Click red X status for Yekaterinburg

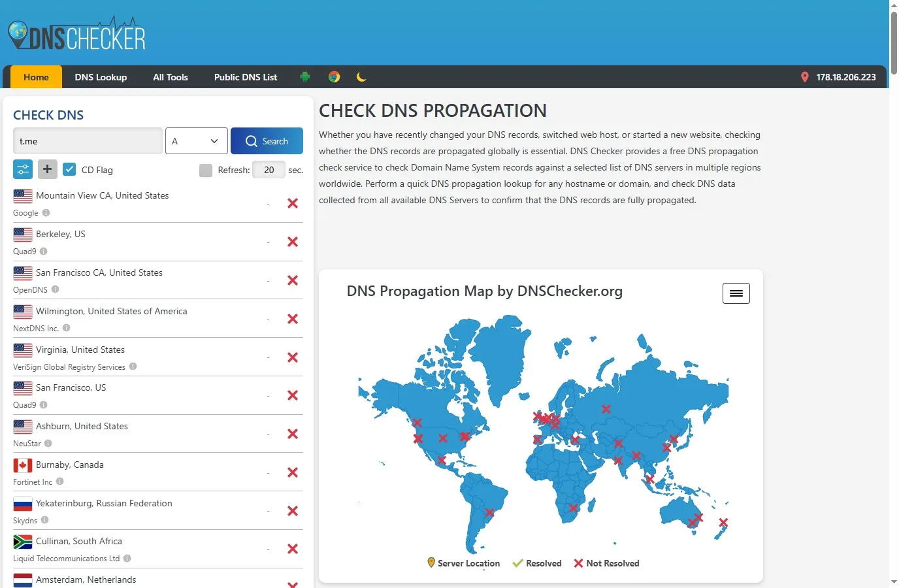(x=293, y=511)
